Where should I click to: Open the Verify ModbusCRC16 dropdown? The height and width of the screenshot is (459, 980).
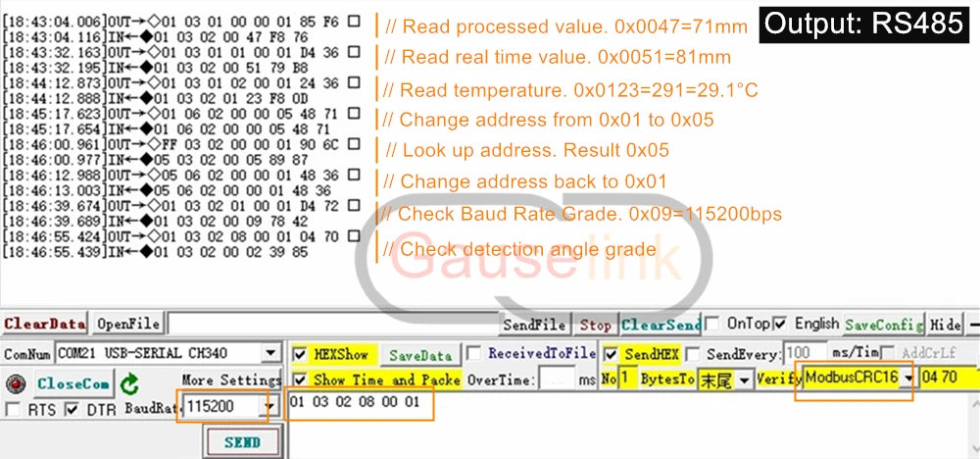906,378
